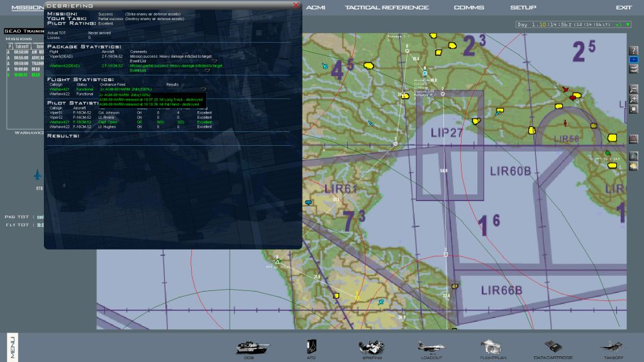Collapse Warhawk21 ordnance fired dropdown
The height and width of the screenshot is (362, 644).
coord(203,89)
